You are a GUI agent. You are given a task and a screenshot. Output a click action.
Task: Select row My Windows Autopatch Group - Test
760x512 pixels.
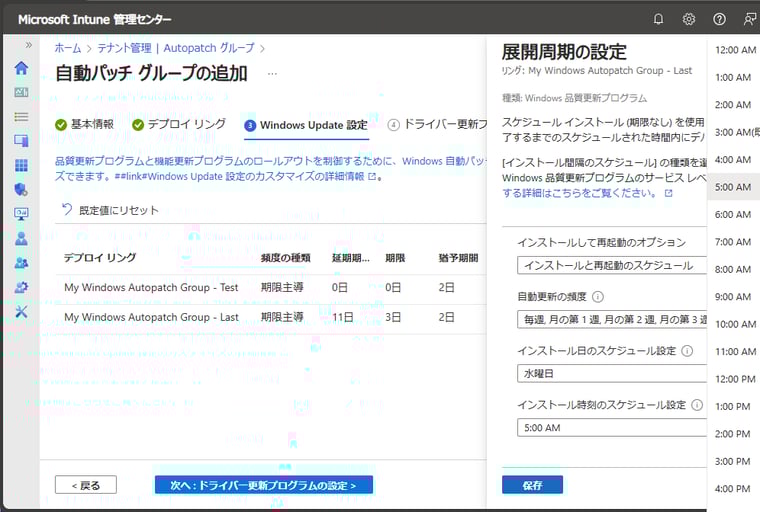[x=270, y=288]
